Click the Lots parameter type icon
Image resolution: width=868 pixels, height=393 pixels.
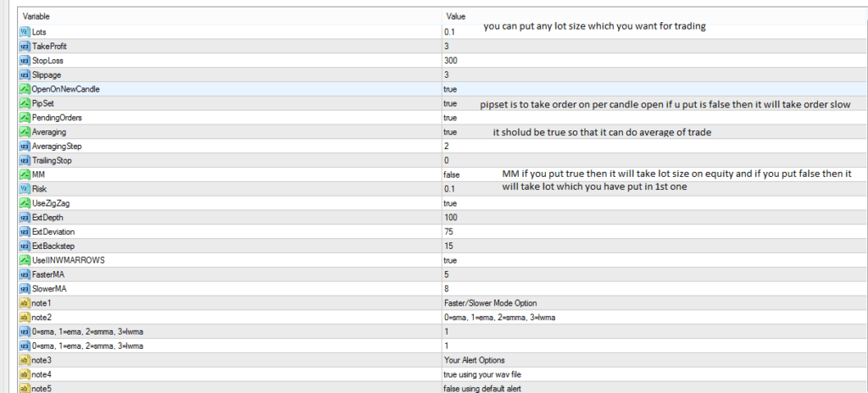[23, 31]
